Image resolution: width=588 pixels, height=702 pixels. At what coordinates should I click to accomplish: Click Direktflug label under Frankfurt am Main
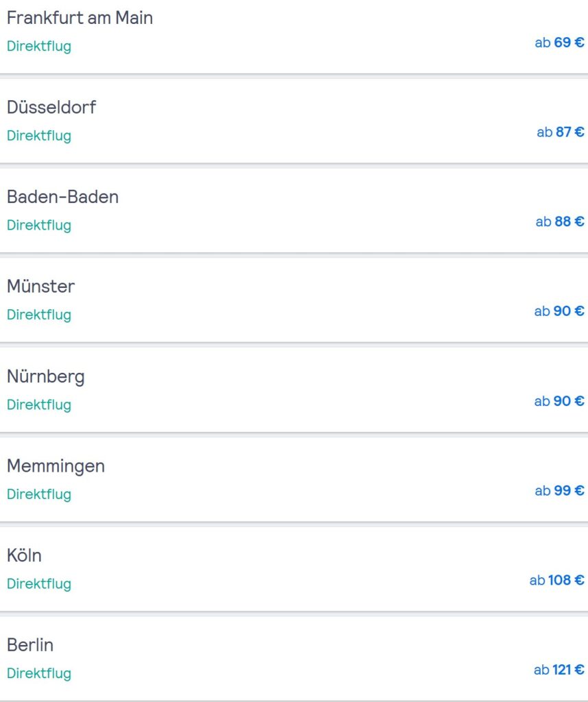[39, 46]
